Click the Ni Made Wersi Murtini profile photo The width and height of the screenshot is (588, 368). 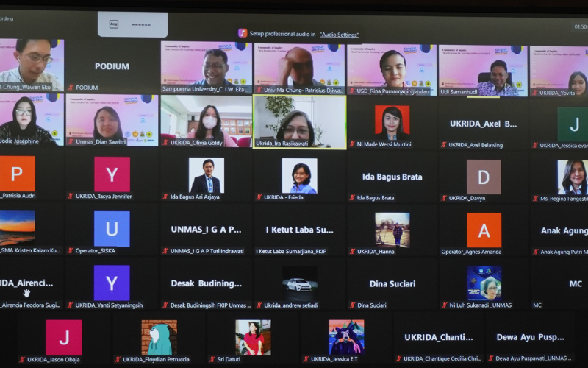coord(392,122)
